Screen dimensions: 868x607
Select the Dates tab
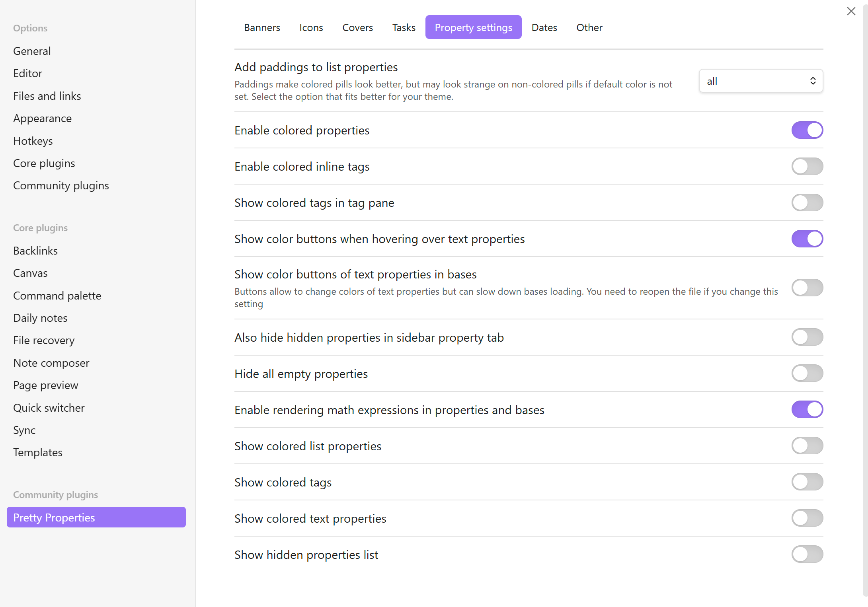tap(544, 27)
